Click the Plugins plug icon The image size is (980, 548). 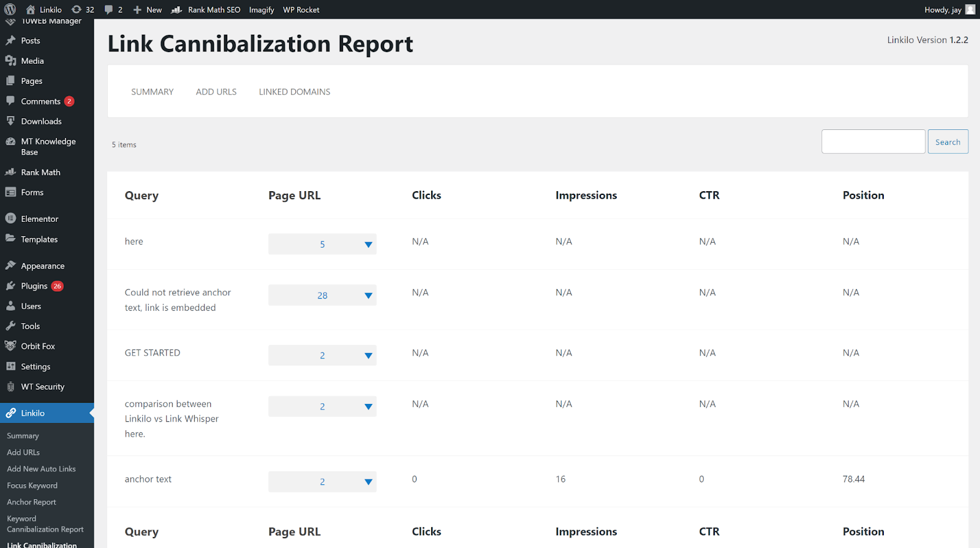point(10,286)
